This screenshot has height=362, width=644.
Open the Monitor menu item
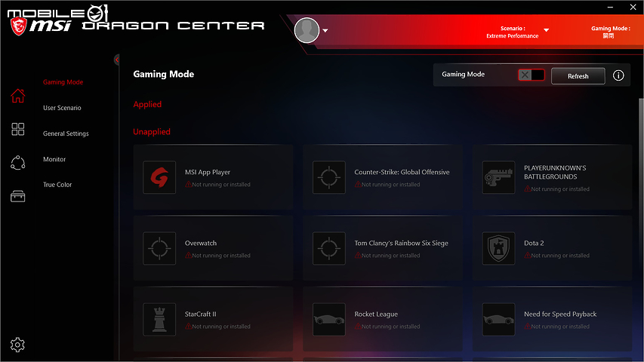(54, 159)
